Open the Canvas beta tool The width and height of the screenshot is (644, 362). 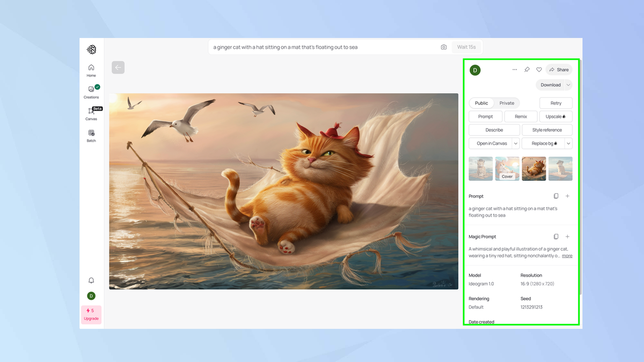tap(91, 114)
